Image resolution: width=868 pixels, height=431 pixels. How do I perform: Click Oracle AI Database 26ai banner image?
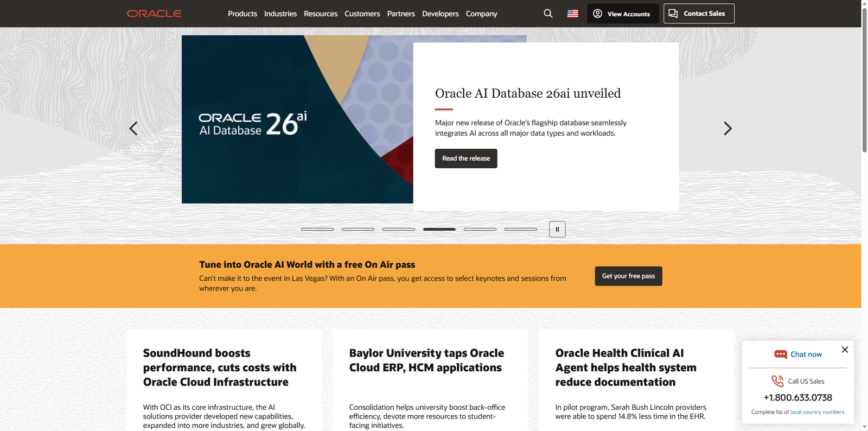[x=297, y=119]
